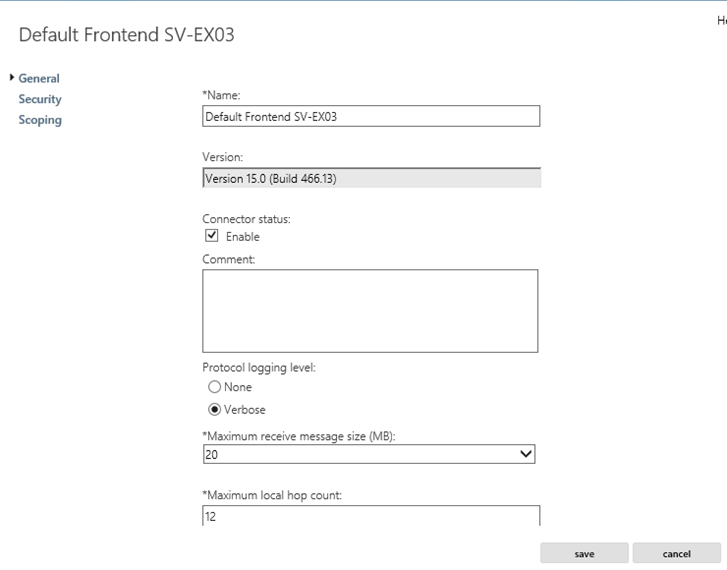Save the connector settings
The height and width of the screenshot is (570, 727).
point(584,554)
